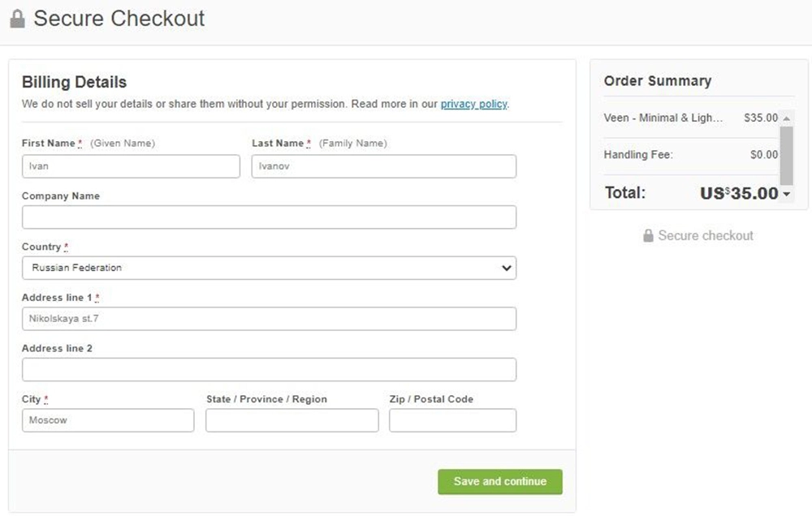Screen dimensions: 812x516
Task: Click the Secure checkout label under summary
Action: coord(706,235)
